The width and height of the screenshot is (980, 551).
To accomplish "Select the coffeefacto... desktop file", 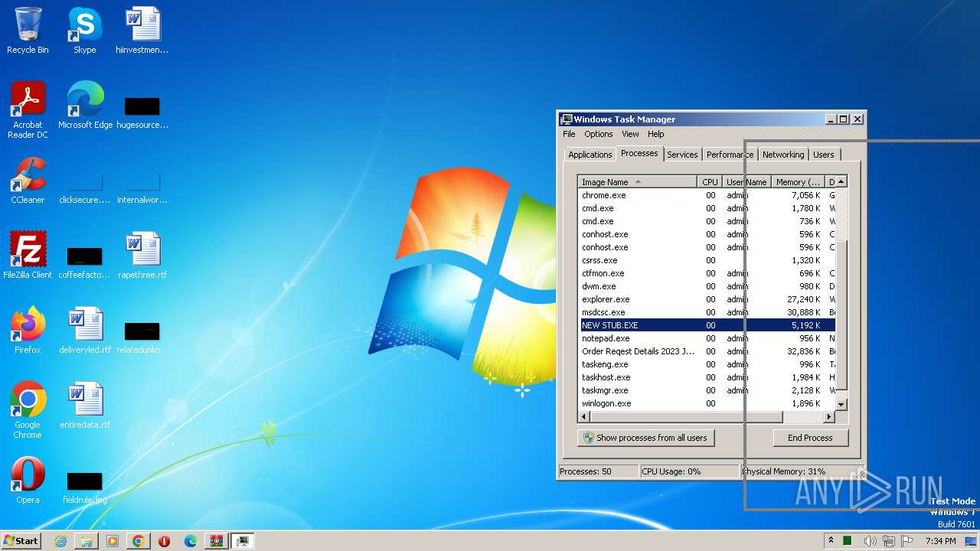I will 85,262.
